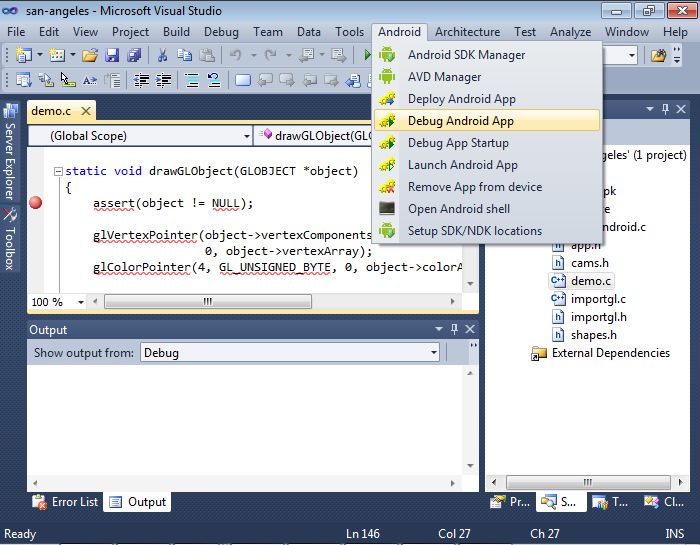Click the Comment Selection icon
The width and height of the screenshot is (700, 545).
192,80
